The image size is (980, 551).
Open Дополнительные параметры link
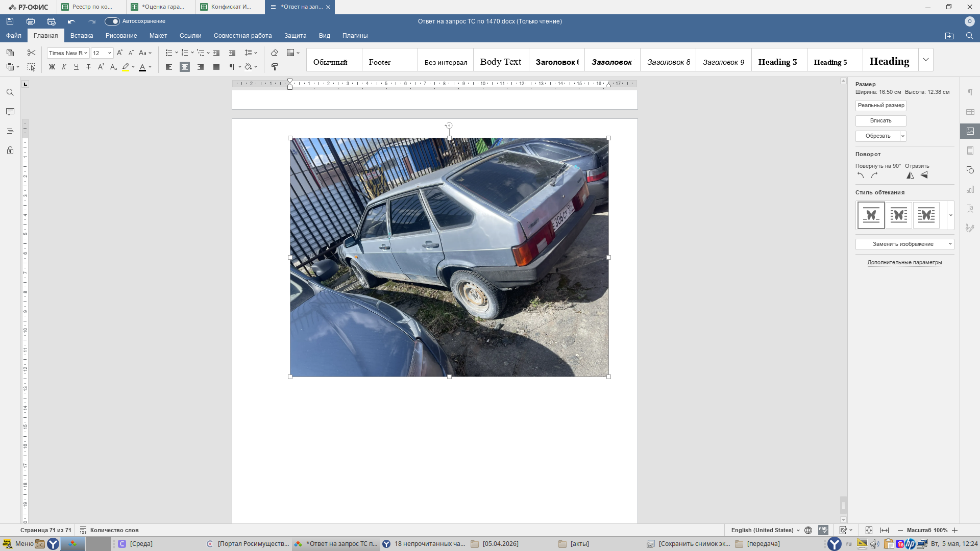[x=905, y=263]
